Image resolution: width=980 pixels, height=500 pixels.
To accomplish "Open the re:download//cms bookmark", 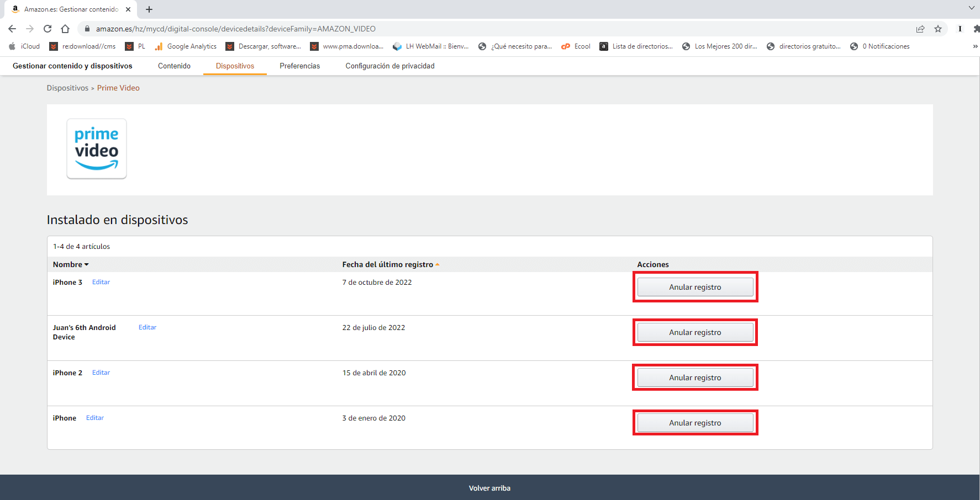I will pos(83,46).
